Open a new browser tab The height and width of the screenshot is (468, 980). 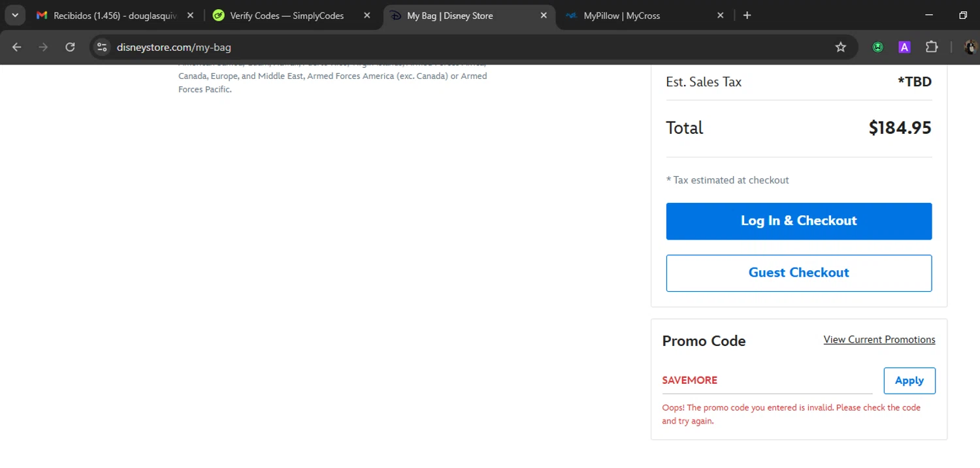pos(747,16)
